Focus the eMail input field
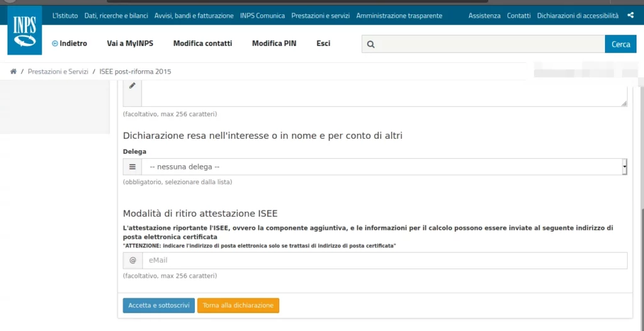Viewport: 644px width, 331px height. click(x=384, y=261)
